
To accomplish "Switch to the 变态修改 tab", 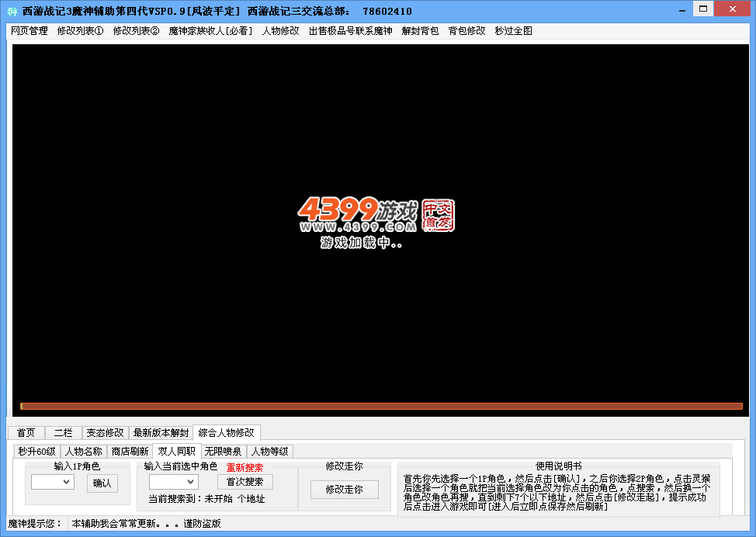I will point(105,433).
